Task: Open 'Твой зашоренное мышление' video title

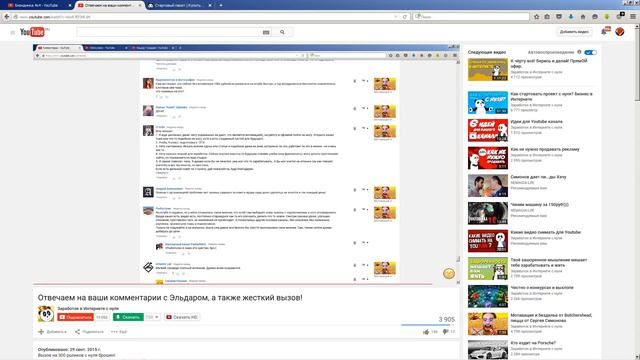Action: pos(549,262)
